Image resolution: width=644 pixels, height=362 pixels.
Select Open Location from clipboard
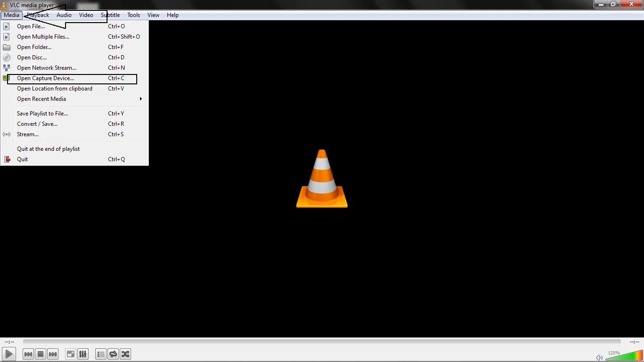(74, 89)
